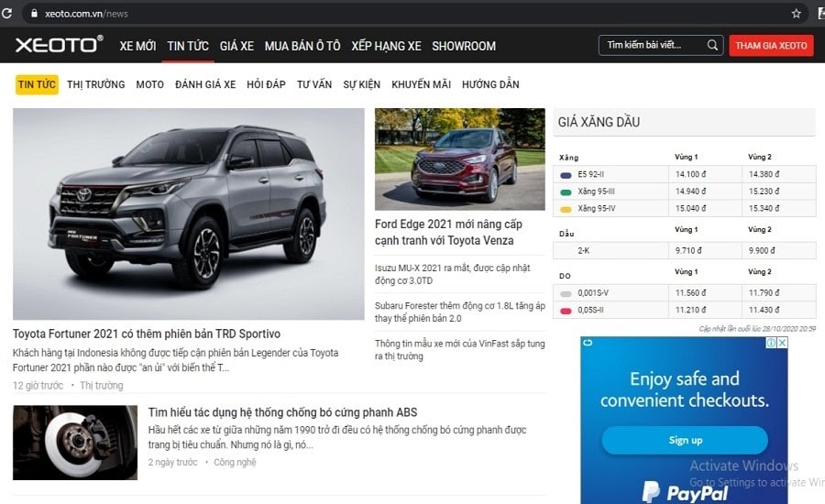Switch to the HỎI ĐÁP tab
This screenshot has width=825, height=504.
point(266,84)
